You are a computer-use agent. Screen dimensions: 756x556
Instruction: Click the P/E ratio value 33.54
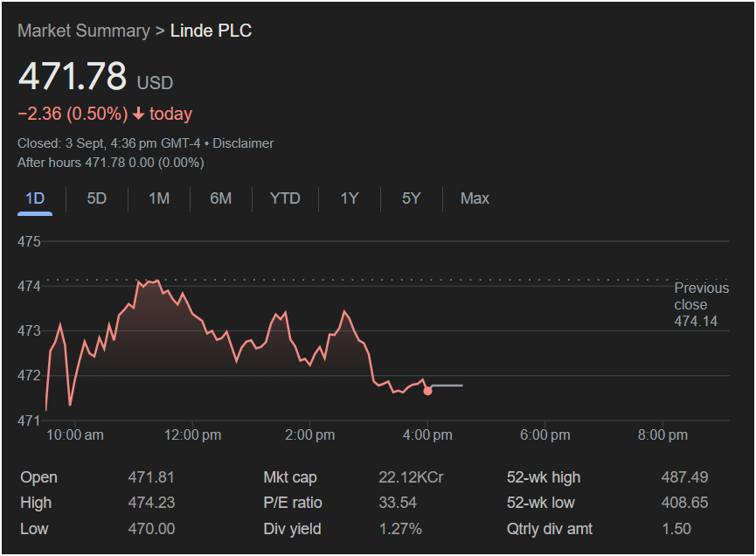[x=398, y=503]
